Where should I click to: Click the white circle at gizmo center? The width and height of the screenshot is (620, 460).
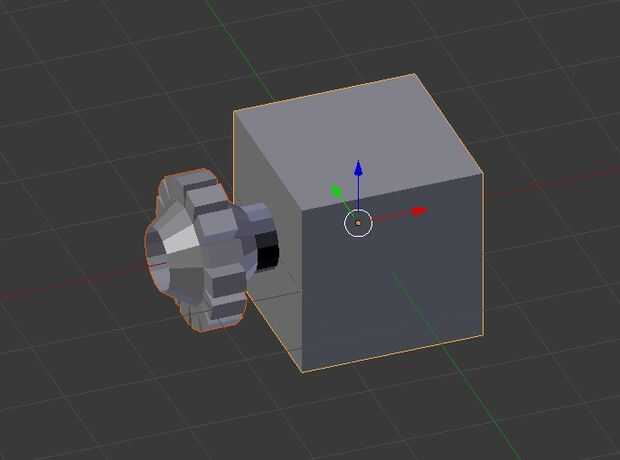coord(358,223)
